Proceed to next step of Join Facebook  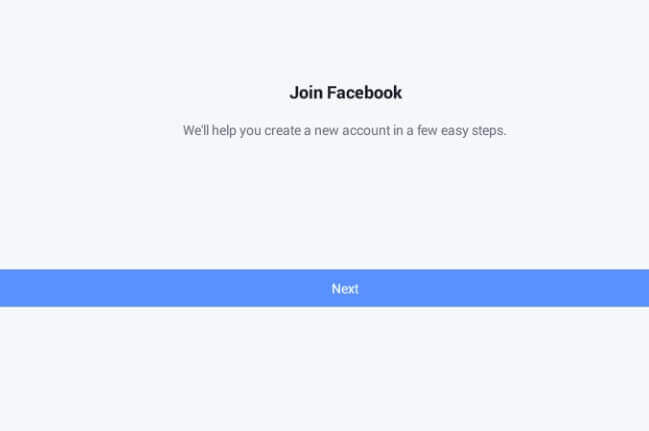click(324, 288)
